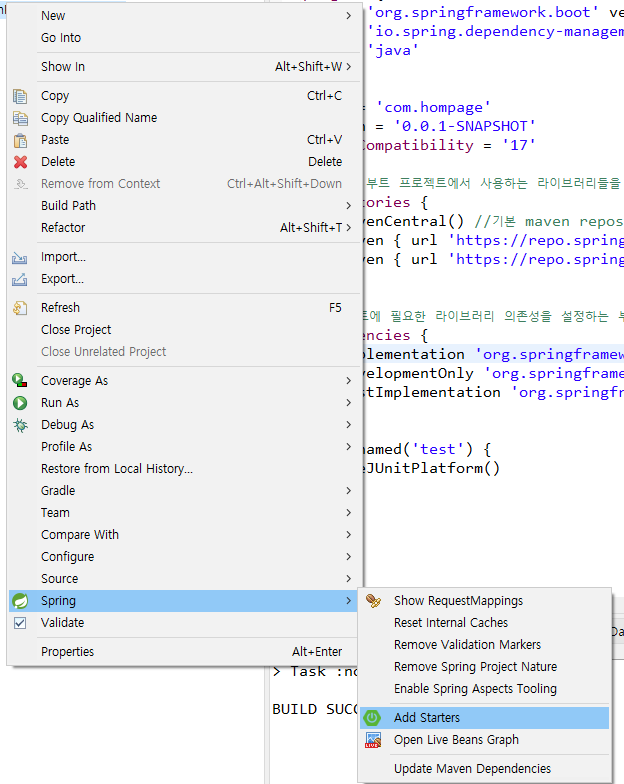
Task: Click useJUnitPlatform() line in editor
Action: tap(432, 468)
